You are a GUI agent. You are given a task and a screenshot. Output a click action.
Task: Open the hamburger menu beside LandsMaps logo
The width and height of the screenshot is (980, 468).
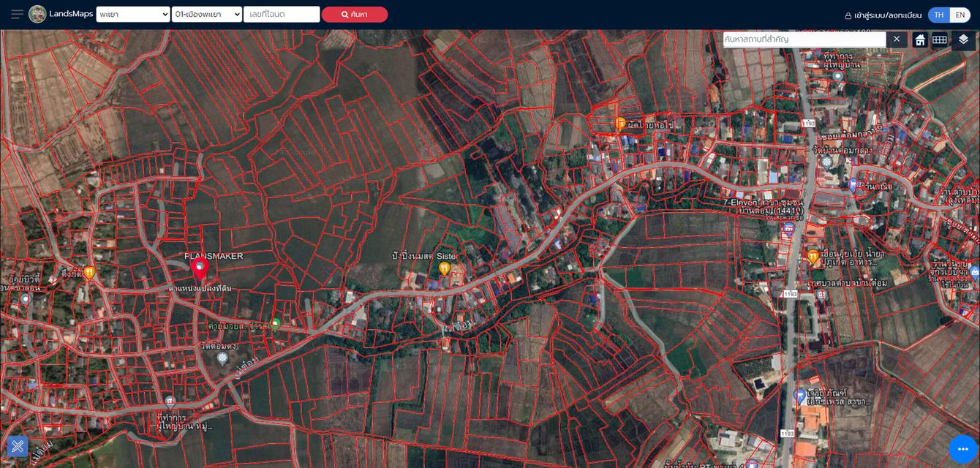(17, 15)
